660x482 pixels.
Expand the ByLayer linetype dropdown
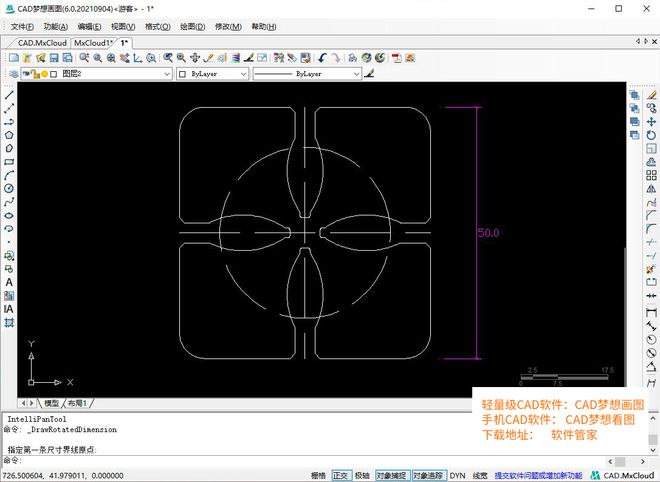tap(356, 74)
